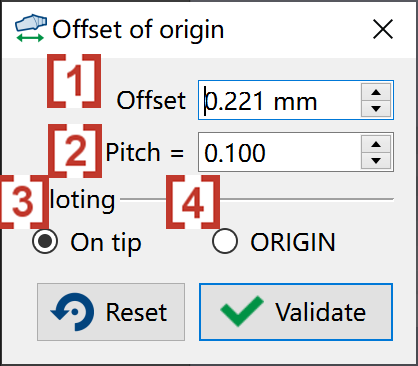Click the Offset text label
Image resolution: width=418 pixels, height=366 pixels.
coord(151,100)
